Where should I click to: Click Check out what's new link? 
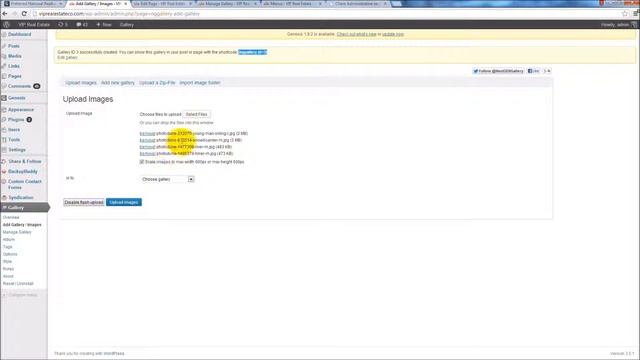[356, 34]
